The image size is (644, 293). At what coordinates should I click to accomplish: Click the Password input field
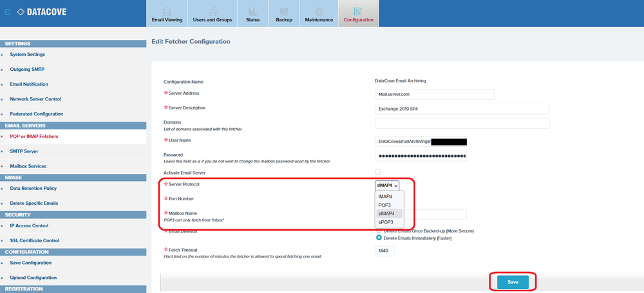421,156
